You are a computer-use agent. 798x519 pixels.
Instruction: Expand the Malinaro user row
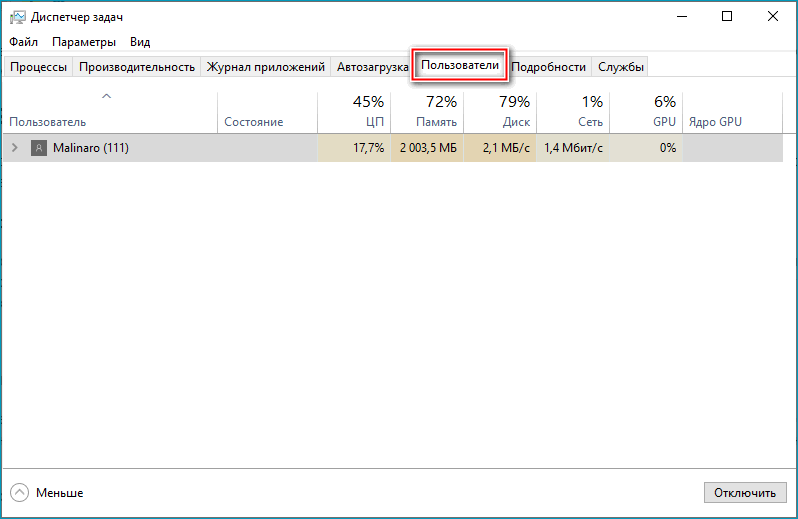point(14,148)
